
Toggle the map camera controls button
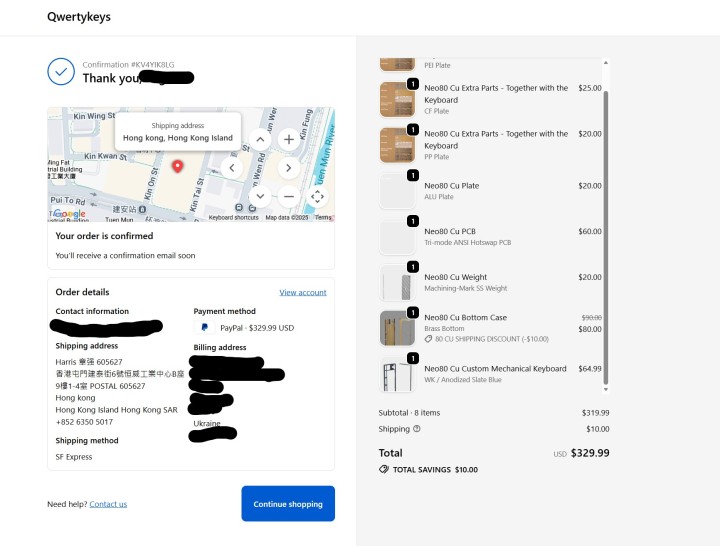click(317, 197)
